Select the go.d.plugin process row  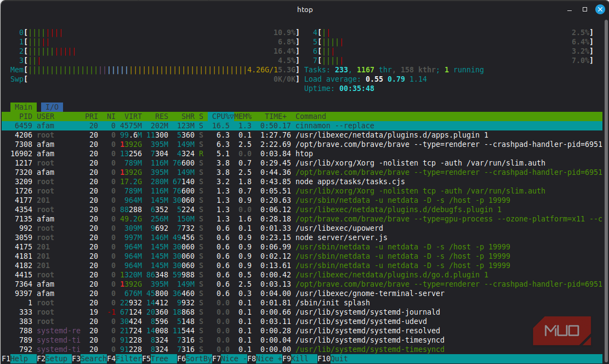(x=302, y=275)
